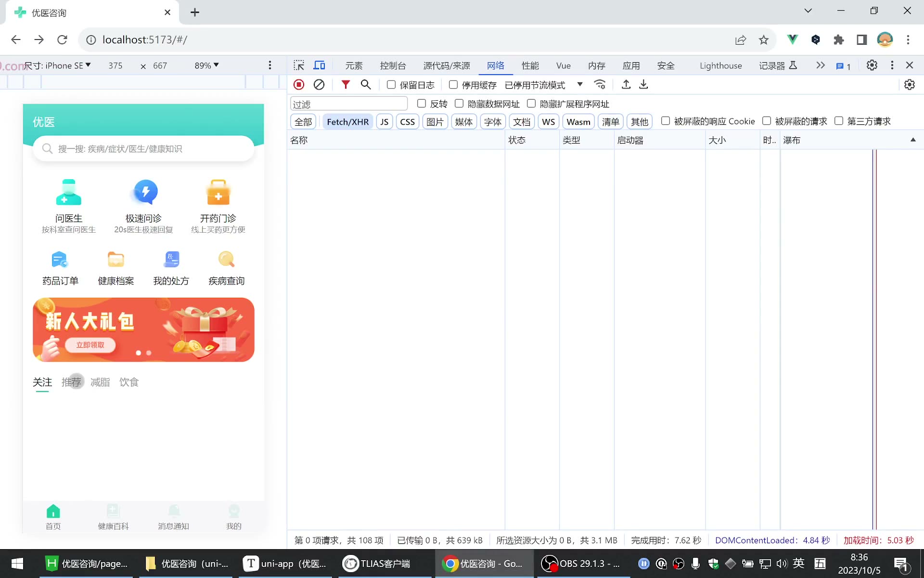The height and width of the screenshot is (578, 924).
Task: Check the 第三方请求 checkbox
Action: pos(839,121)
